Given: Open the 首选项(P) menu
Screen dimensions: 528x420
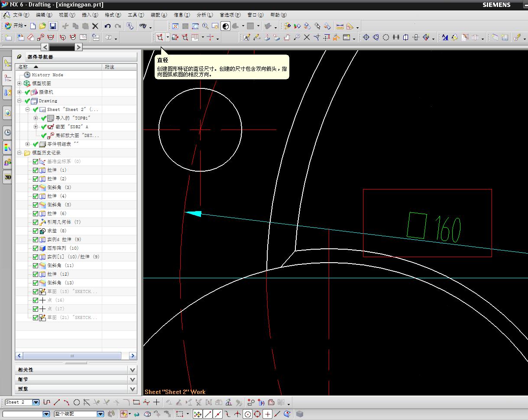Looking at the screenshot, I should [230, 15].
